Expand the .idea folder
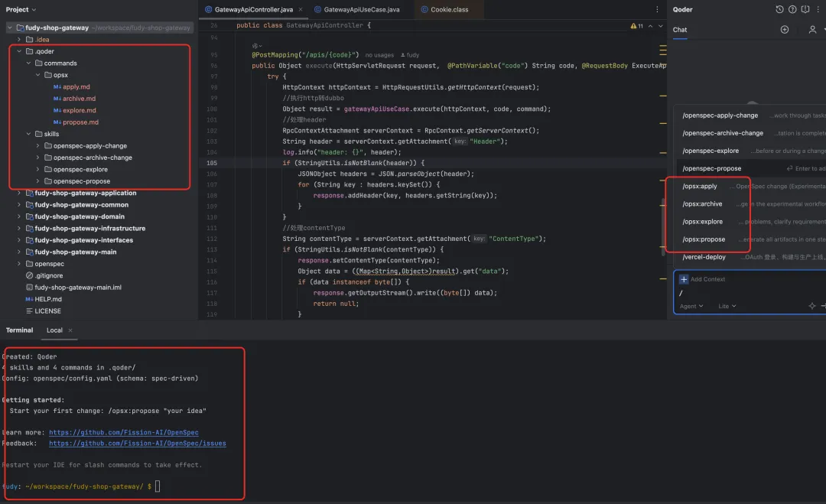 tap(19, 40)
